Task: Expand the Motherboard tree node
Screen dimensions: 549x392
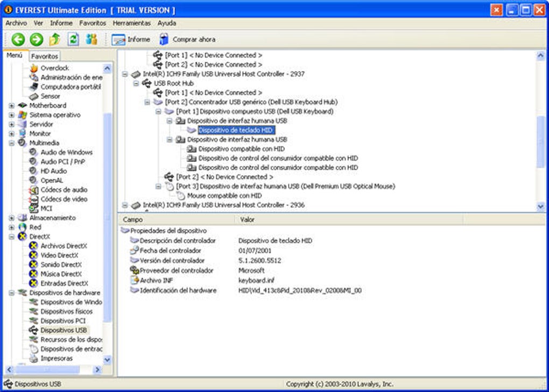Action: [x=11, y=105]
